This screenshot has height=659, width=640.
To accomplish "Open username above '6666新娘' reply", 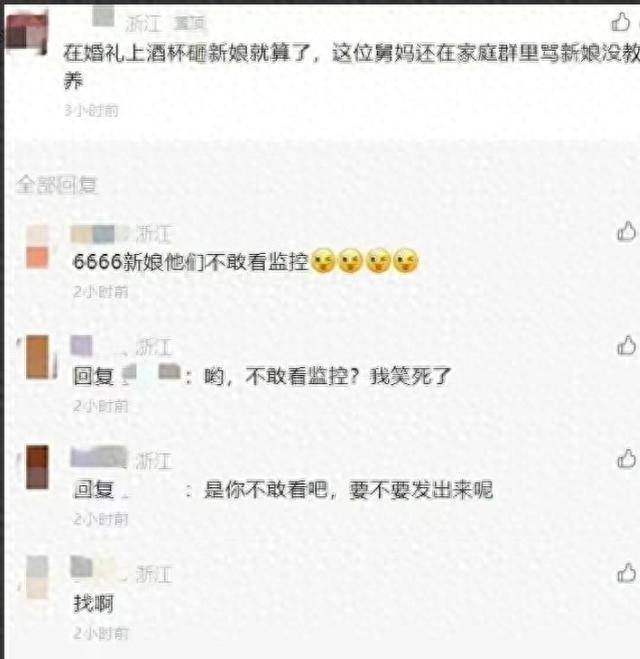I will click(100, 234).
